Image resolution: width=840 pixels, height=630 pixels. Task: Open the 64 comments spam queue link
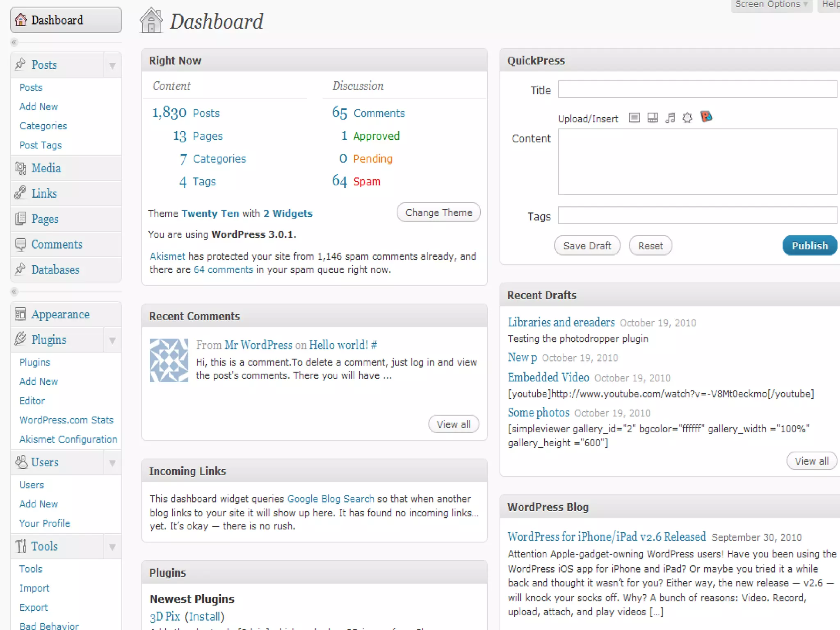[x=223, y=270]
